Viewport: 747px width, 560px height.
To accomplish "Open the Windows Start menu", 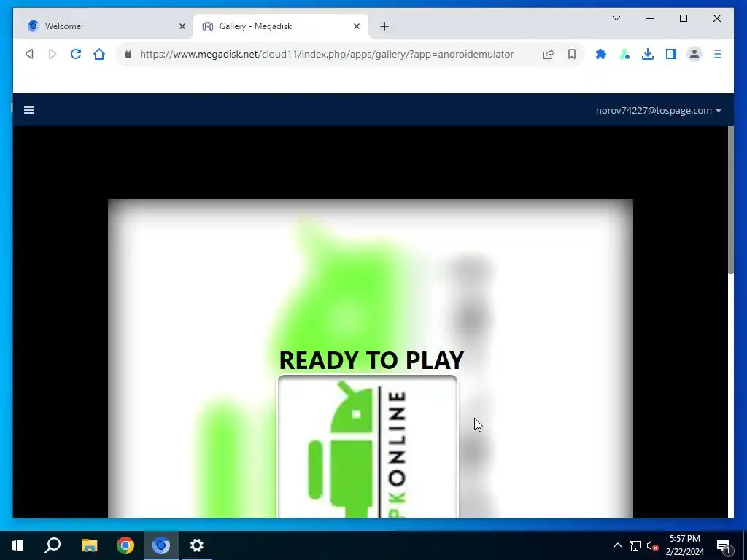I will [x=18, y=545].
